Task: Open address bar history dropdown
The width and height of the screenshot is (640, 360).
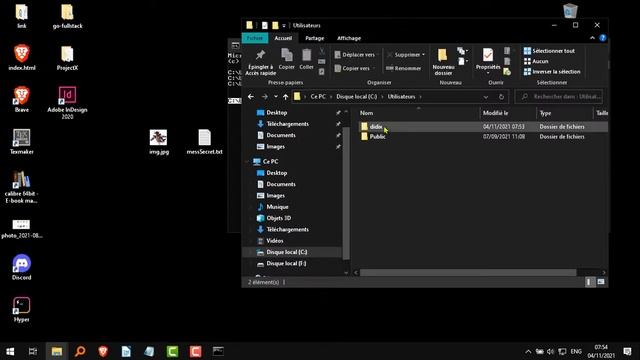Action: click(486, 97)
